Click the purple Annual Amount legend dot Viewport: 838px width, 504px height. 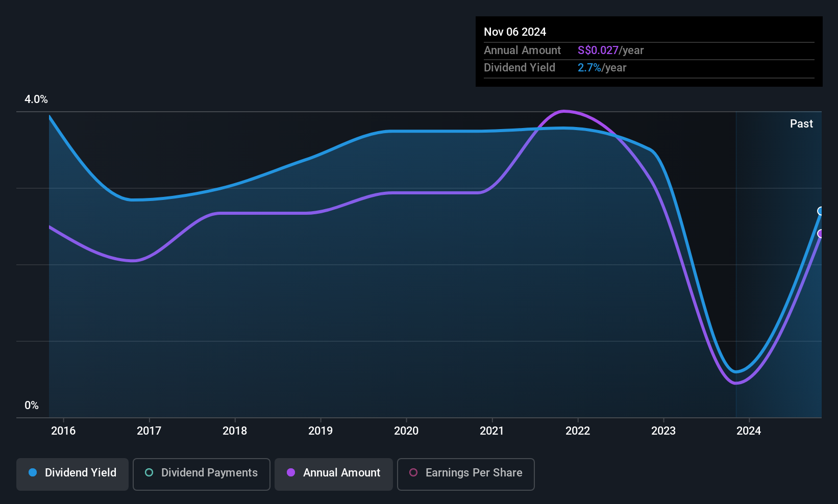[x=291, y=472]
